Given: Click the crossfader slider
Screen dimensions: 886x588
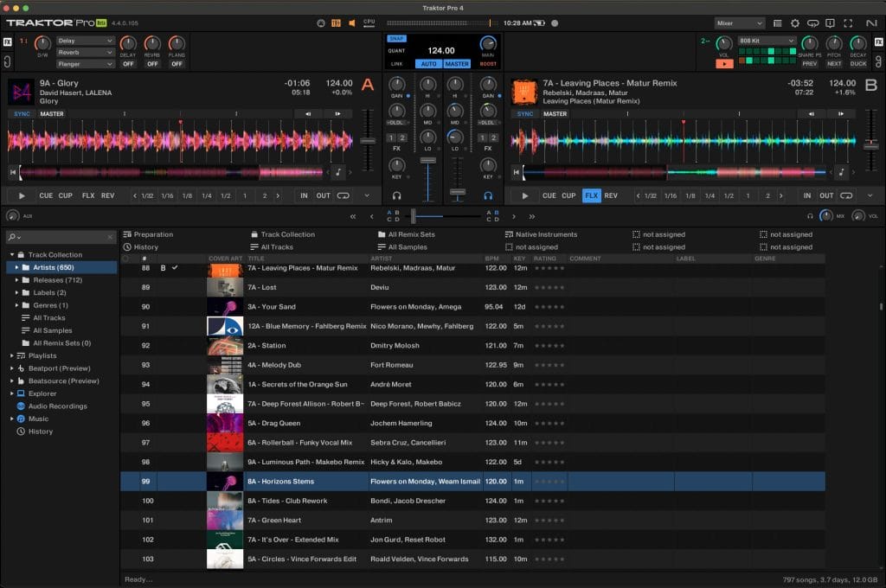Looking at the screenshot, I should [x=414, y=215].
